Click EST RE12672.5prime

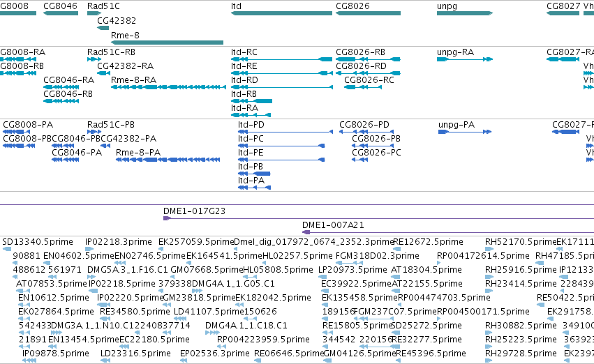(x=396, y=249)
